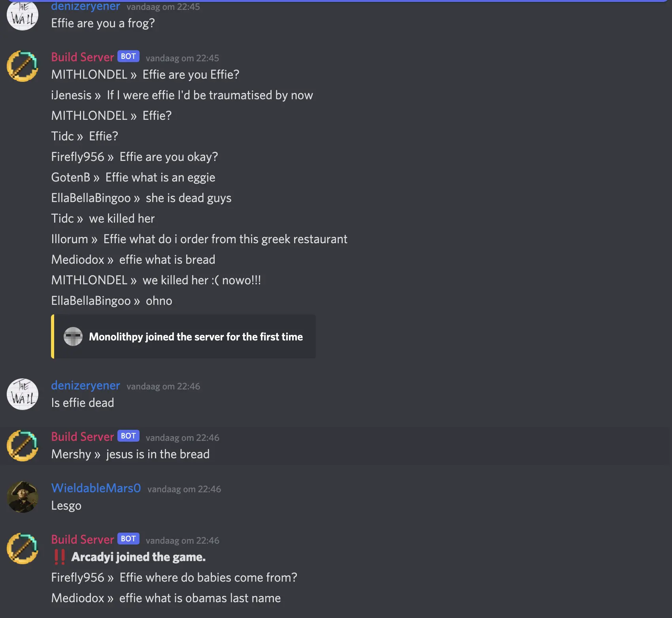The width and height of the screenshot is (672, 618).
Task: Click timestamp next to WieldableMars0
Action: point(184,489)
